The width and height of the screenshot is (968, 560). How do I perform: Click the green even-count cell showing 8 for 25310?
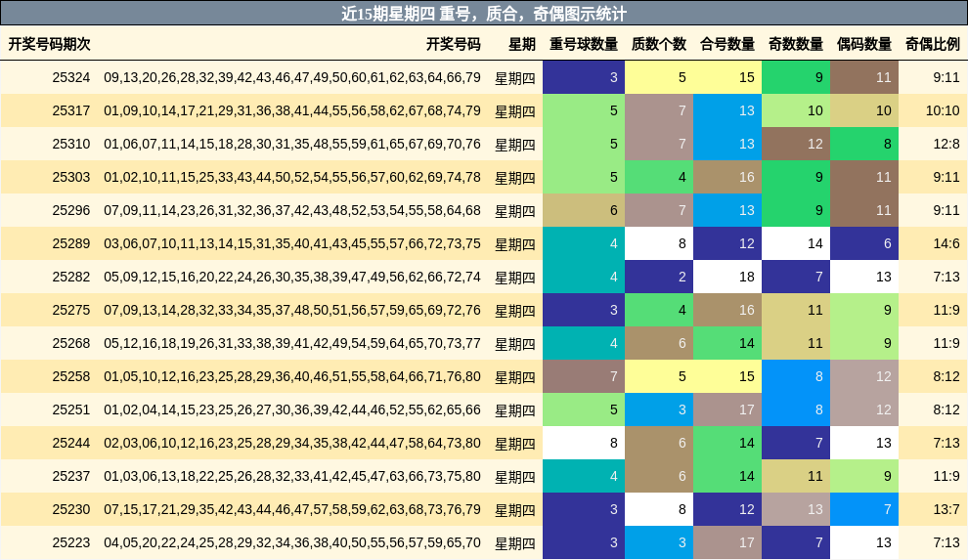tap(864, 145)
